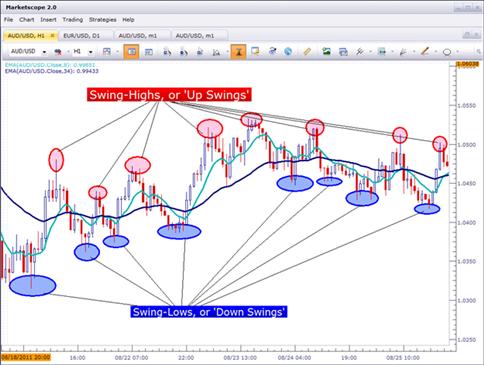Image resolution: width=484 pixels, height=365 pixels.
Task: Expand the AUD/USD symbol dropdown
Action: click(44, 52)
